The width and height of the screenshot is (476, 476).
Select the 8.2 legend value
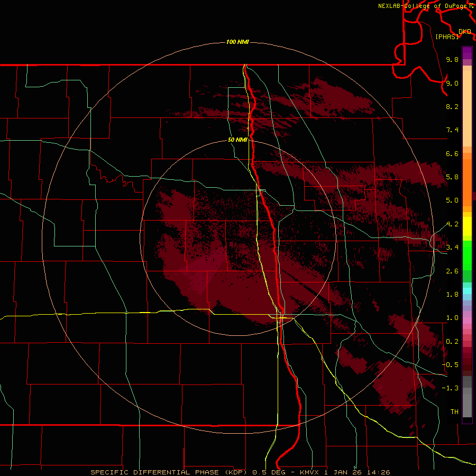(x=452, y=106)
